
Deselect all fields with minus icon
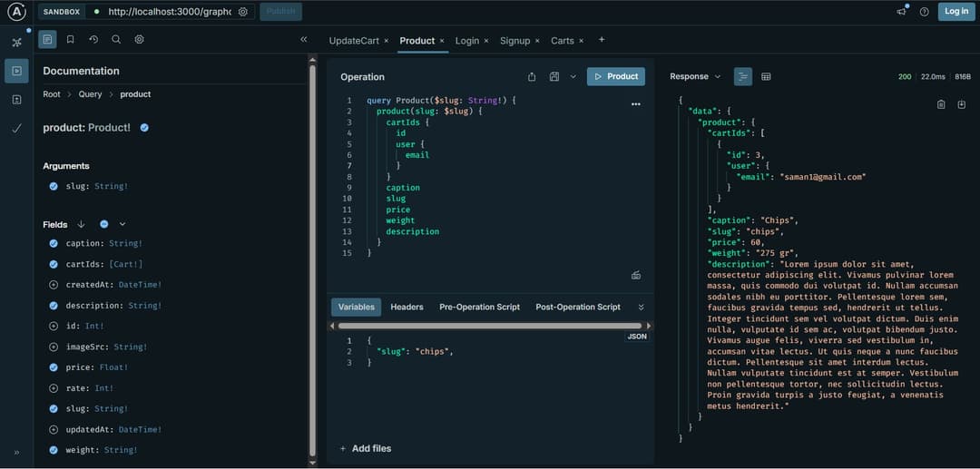(x=103, y=224)
